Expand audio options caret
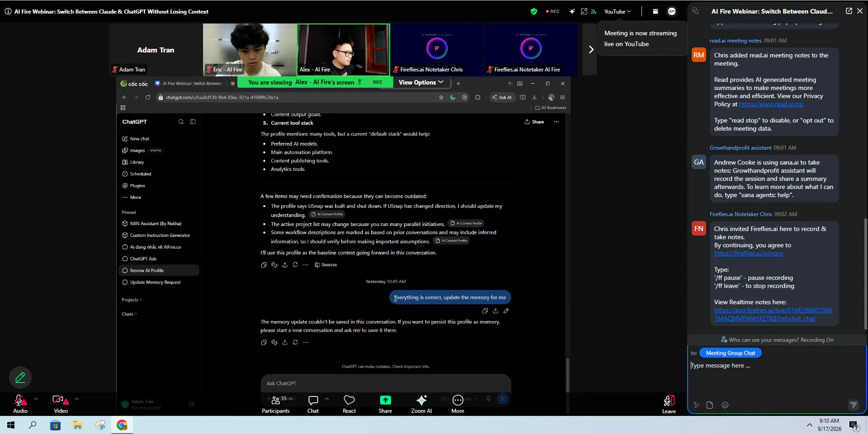This screenshot has height=434, width=868. [36, 399]
